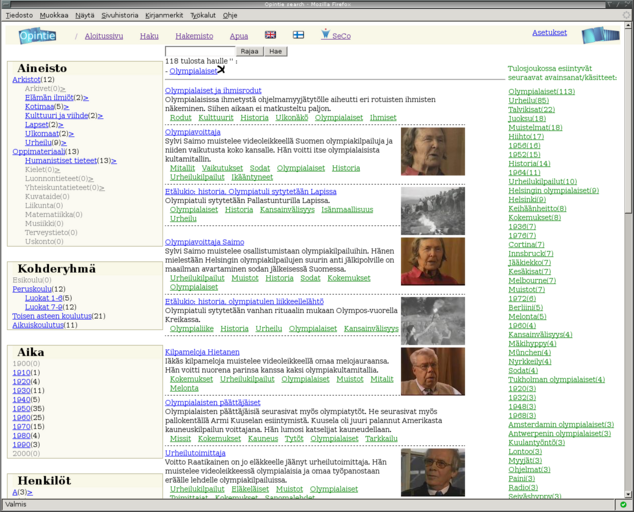This screenshot has height=512, width=634.
Task: Select keyword Tukholman olympialaiset(4)
Action: (556, 380)
